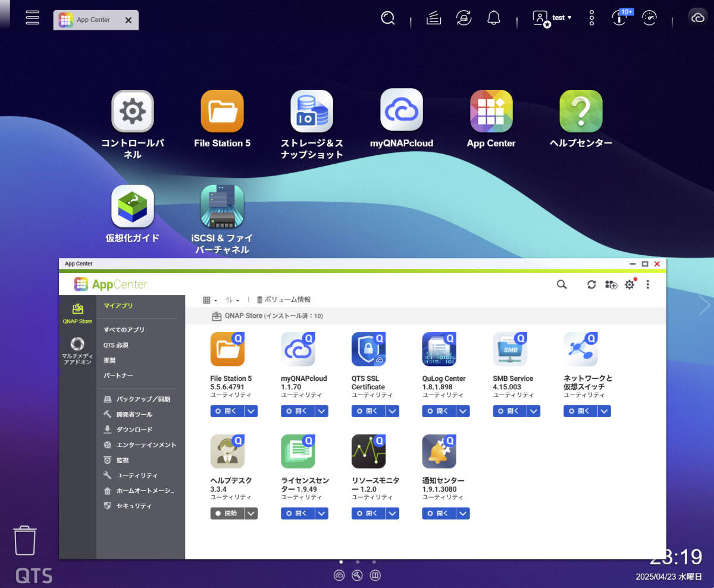
Task: Expand SMB Service action dropdown arrow
Action: tap(534, 411)
